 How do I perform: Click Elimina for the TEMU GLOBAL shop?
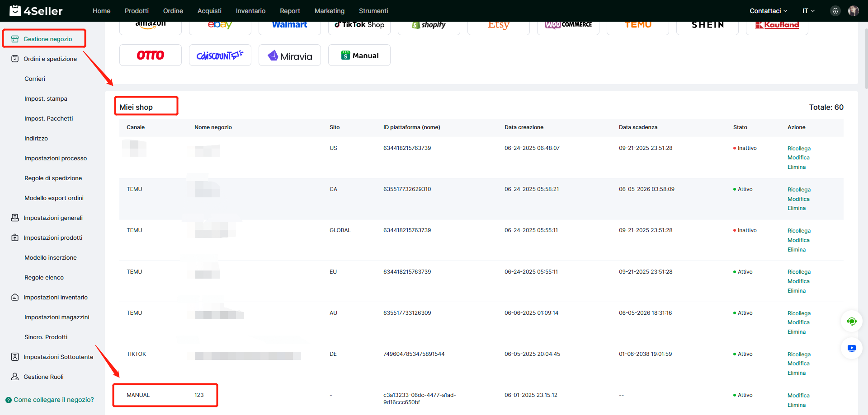(x=797, y=250)
